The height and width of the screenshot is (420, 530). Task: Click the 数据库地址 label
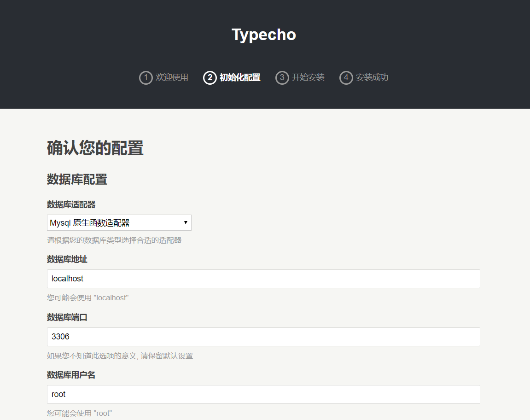coord(67,259)
